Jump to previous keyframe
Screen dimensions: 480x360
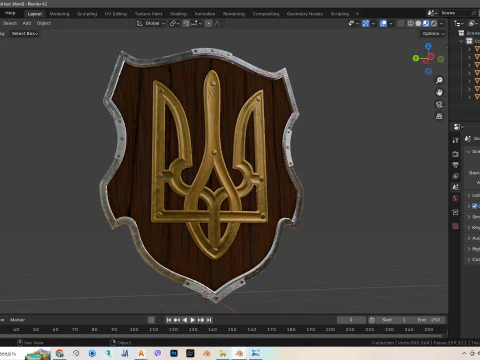click(177, 320)
